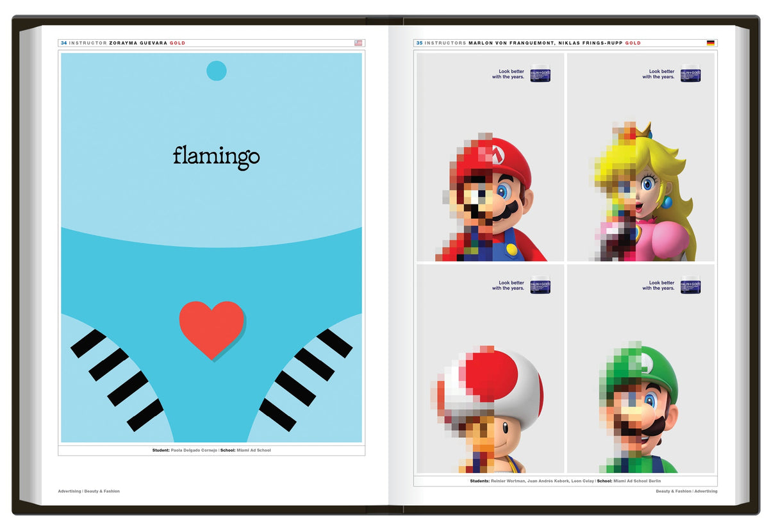Open the pixelated Princess Peach poster
The image size is (769, 532).
(x=641, y=157)
